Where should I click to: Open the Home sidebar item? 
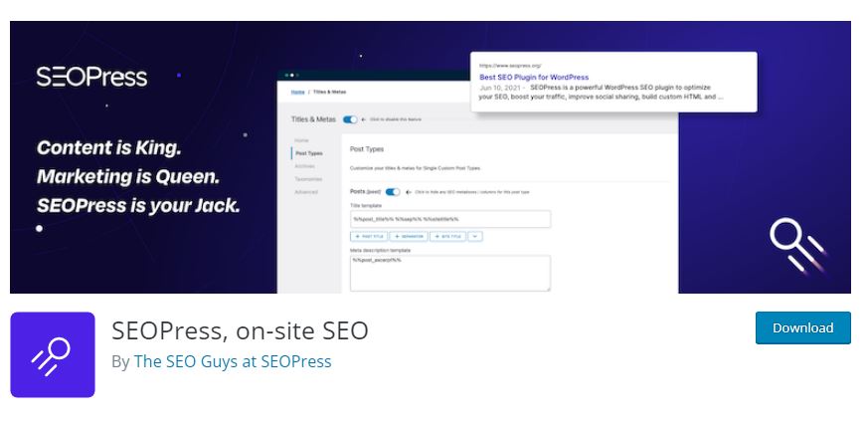pyautogui.click(x=301, y=140)
